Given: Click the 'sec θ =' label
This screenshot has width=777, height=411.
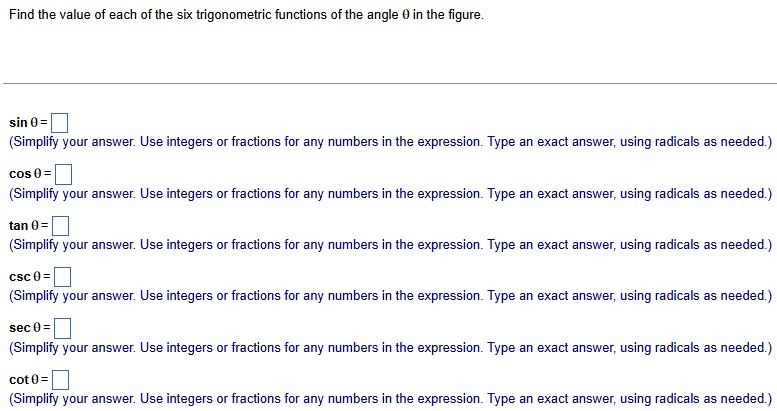Looking at the screenshot, I should tap(30, 328).
